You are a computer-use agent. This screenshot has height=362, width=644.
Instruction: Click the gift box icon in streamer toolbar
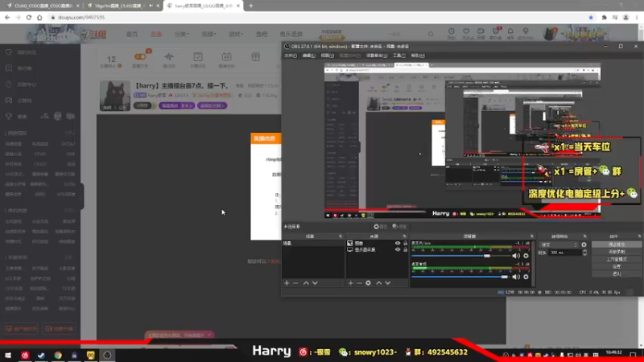pyautogui.click(x=255, y=57)
